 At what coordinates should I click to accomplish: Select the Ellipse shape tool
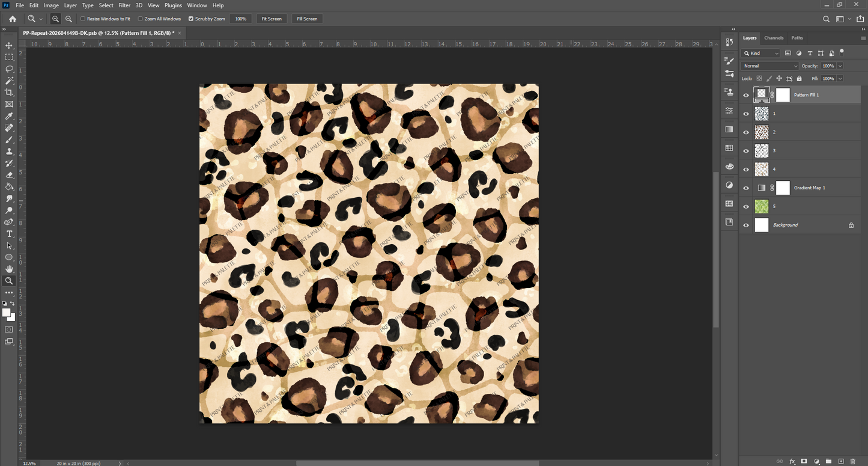pyautogui.click(x=9, y=257)
